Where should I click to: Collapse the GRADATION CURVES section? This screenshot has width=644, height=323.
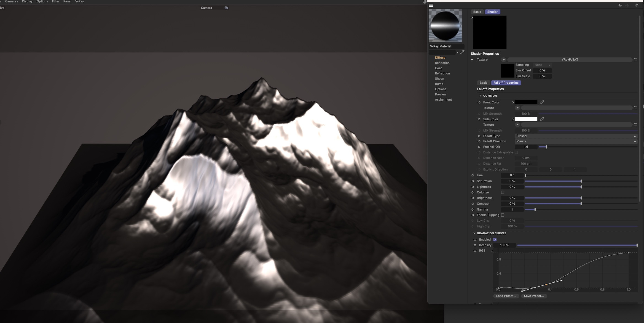[x=474, y=233]
